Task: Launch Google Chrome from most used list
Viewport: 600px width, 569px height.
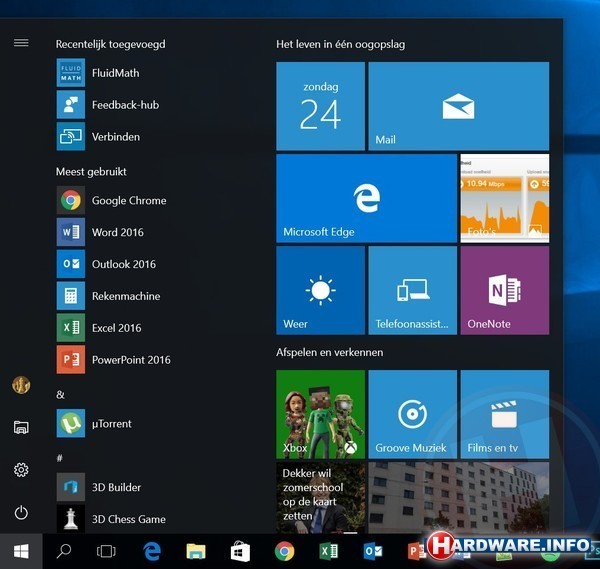Action: tap(153, 200)
